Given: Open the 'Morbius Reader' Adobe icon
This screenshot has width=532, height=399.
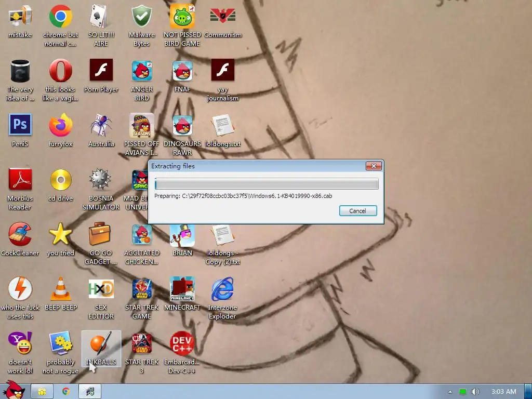Looking at the screenshot, I should (20, 179).
